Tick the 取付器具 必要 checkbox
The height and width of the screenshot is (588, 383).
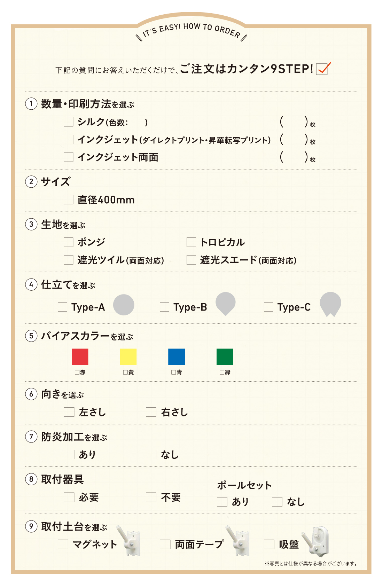click(x=69, y=497)
